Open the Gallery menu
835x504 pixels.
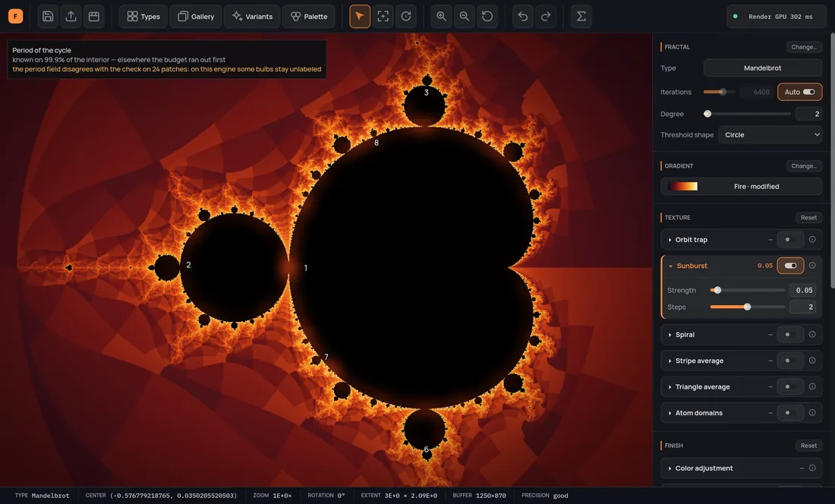[x=195, y=17]
